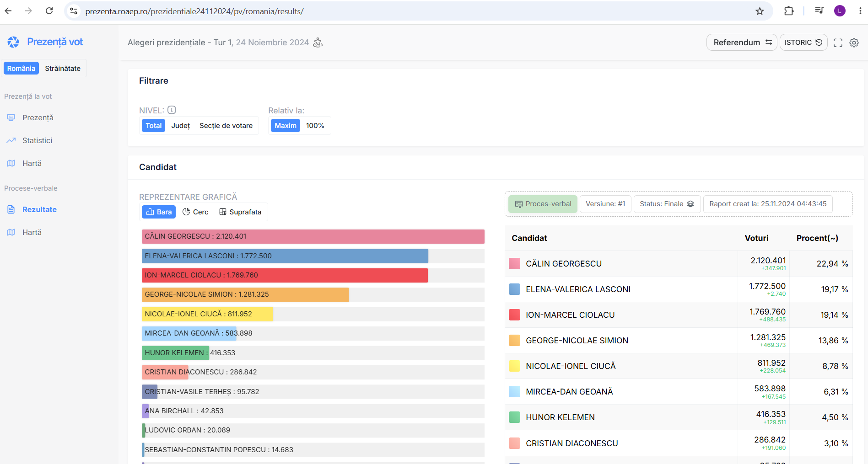Screen dimensions: 868x464
Task: Click the red swatch for ION-MARCEL CIOLACU
Action: tap(514, 315)
